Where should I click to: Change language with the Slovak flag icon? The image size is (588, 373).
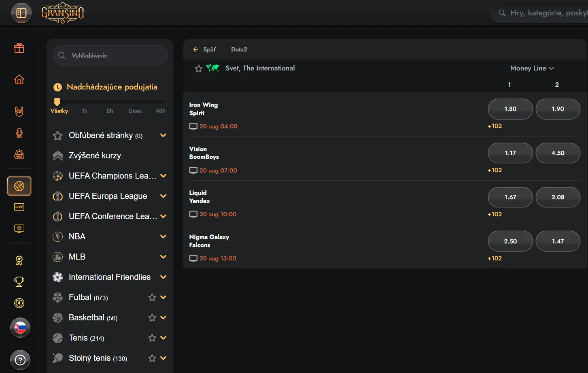(x=20, y=328)
